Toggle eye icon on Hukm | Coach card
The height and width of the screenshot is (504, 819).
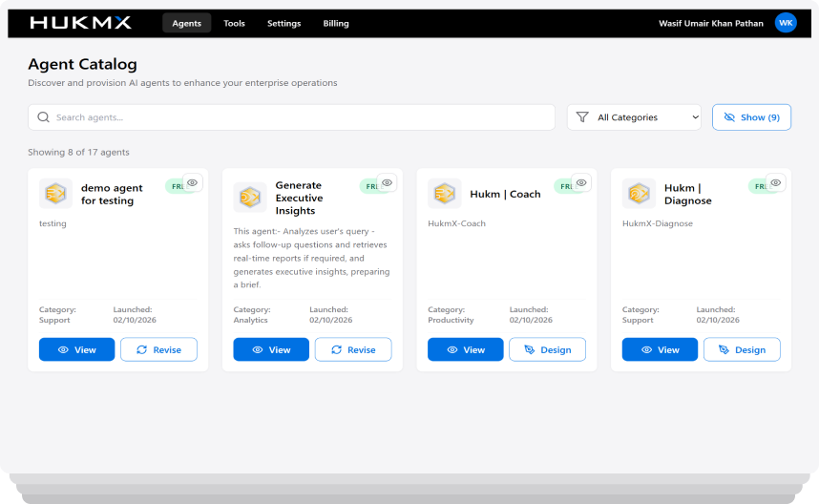tap(581, 182)
